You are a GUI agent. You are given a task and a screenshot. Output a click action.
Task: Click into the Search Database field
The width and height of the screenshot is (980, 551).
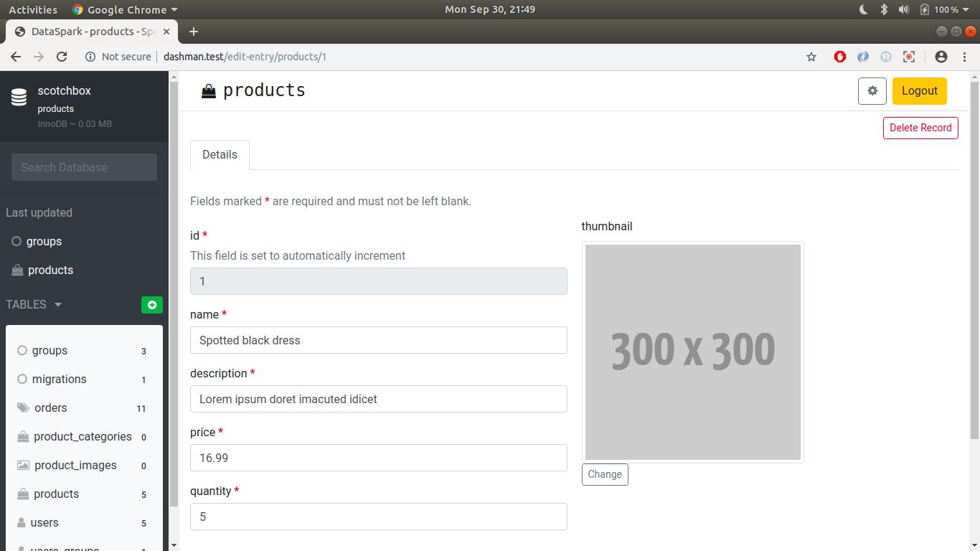pyautogui.click(x=84, y=167)
